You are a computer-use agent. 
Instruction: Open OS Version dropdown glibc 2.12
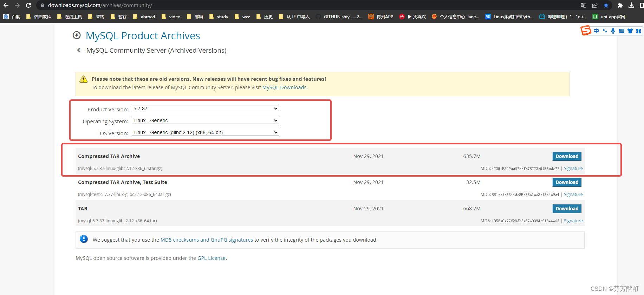pyautogui.click(x=205, y=132)
